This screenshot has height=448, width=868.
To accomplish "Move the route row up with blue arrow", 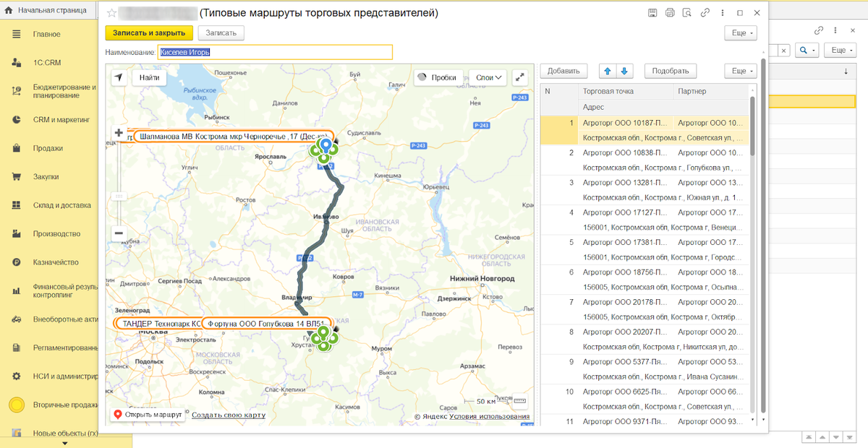I will (608, 71).
